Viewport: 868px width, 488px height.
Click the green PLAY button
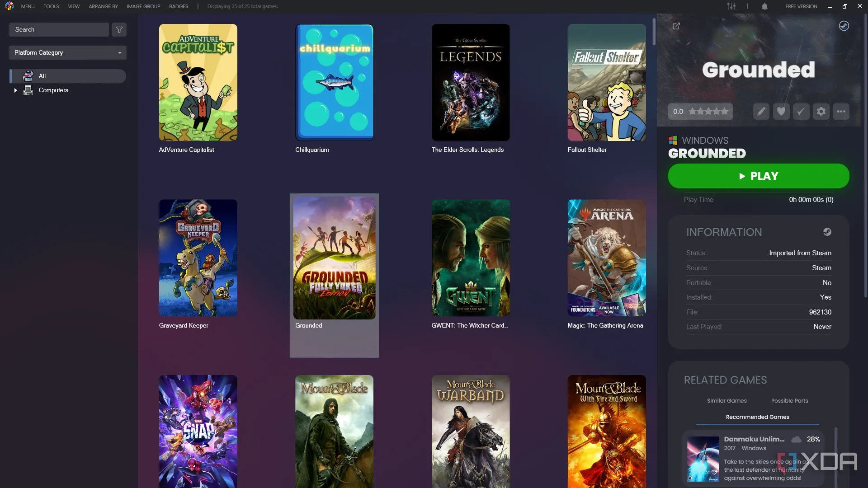[x=759, y=176]
